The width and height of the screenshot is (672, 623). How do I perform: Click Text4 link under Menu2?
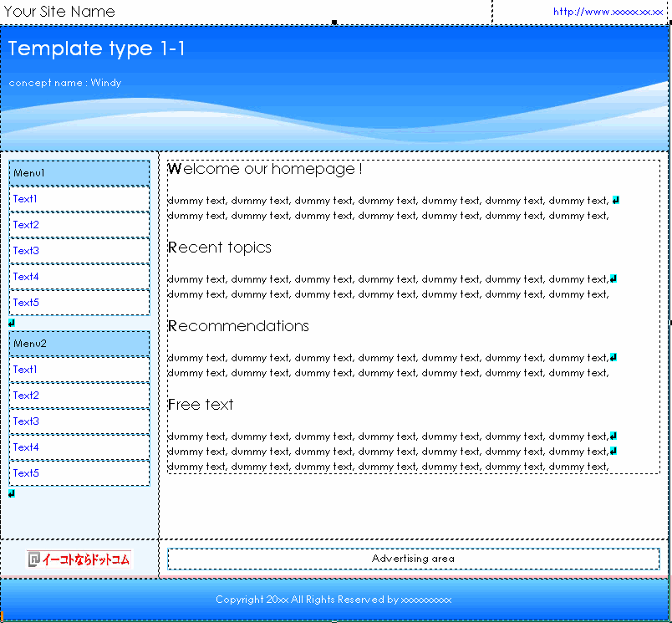click(x=26, y=447)
